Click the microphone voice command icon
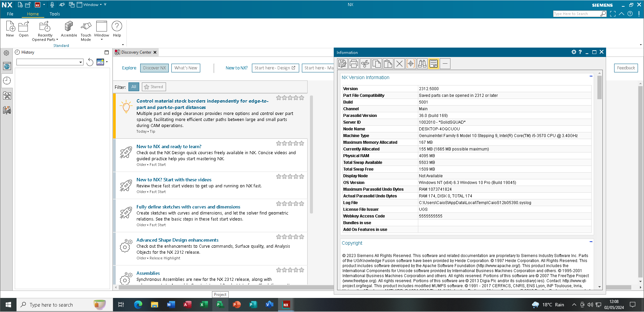 (x=52, y=5)
